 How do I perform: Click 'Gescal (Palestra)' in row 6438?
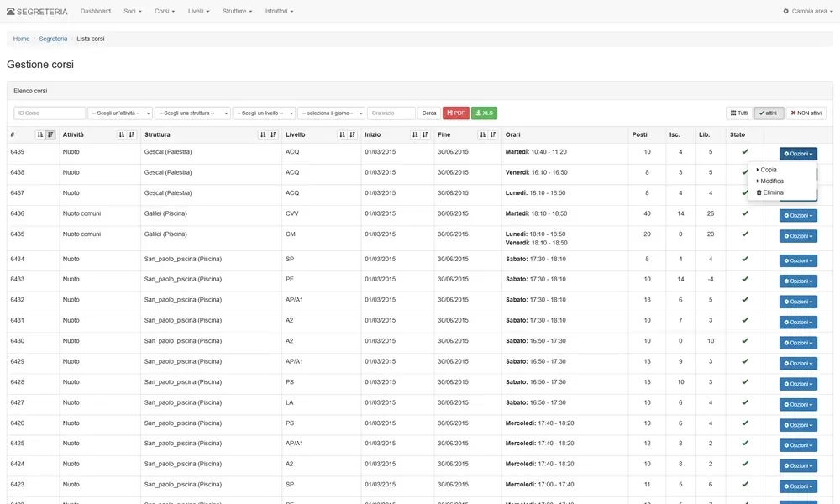[x=168, y=172]
